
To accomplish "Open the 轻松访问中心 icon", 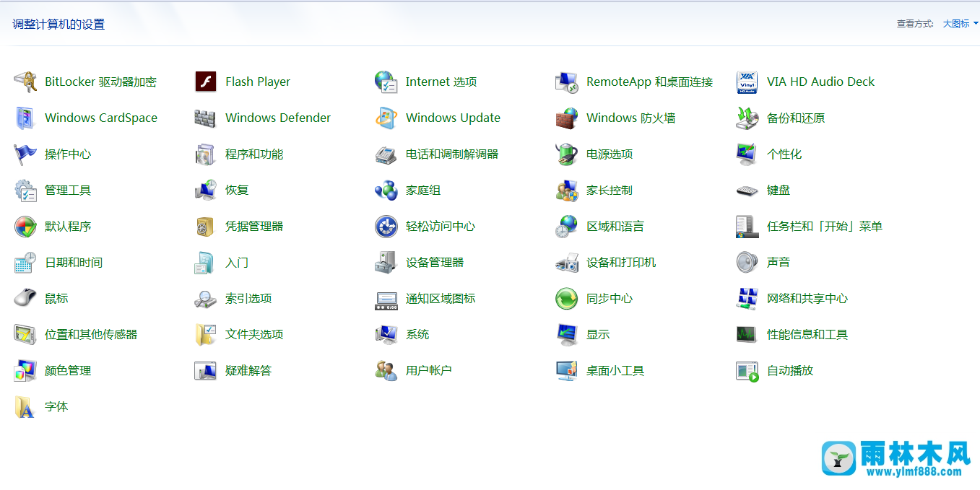I will [x=386, y=227].
